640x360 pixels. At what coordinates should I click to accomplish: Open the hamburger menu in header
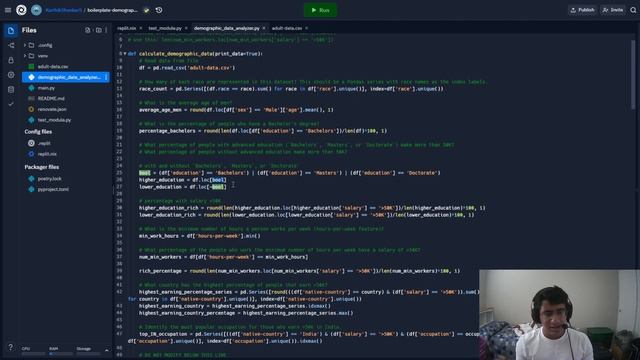click(x=8, y=10)
